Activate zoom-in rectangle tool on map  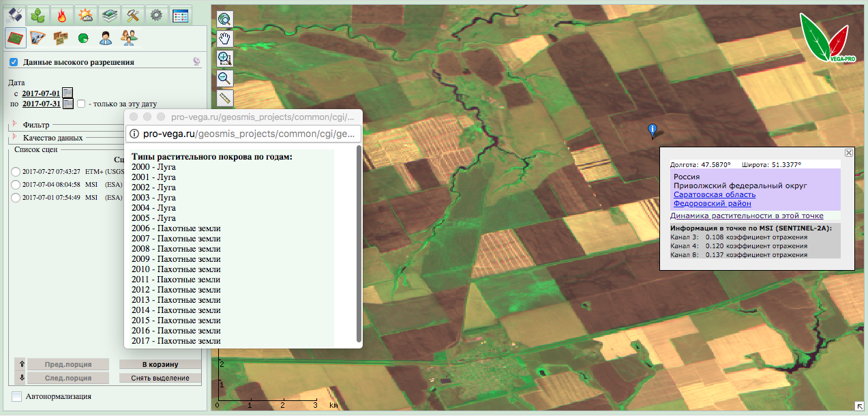225,59
